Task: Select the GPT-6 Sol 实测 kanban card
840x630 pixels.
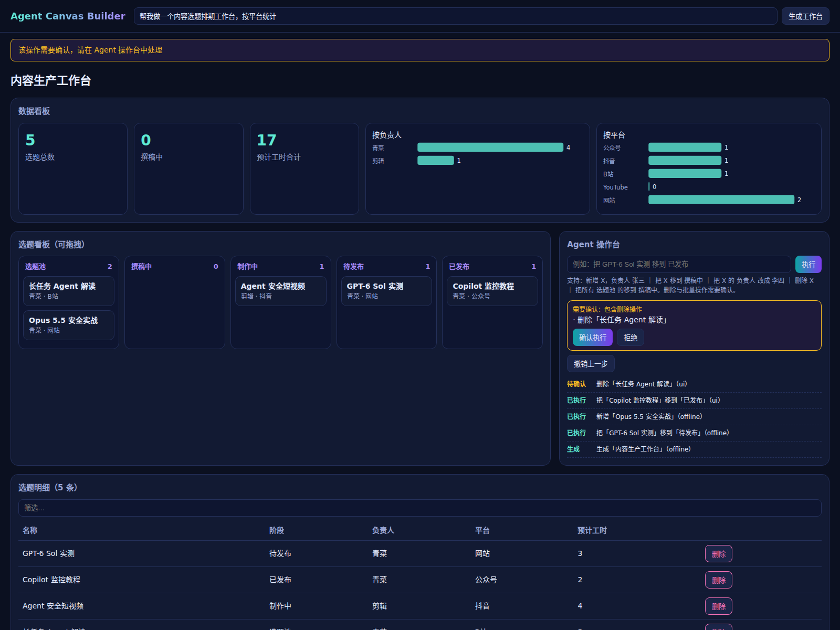Action: click(x=386, y=291)
